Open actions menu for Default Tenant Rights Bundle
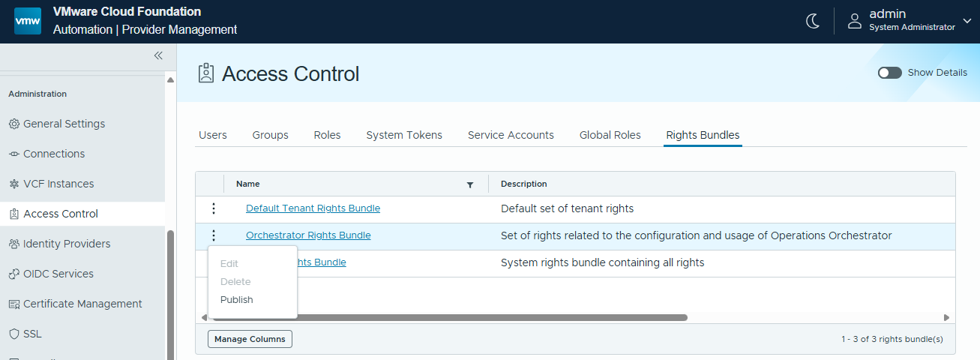 coord(214,208)
